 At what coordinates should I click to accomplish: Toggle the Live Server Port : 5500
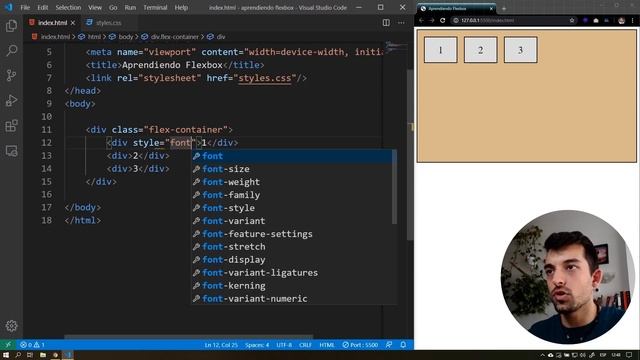tap(360, 345)
